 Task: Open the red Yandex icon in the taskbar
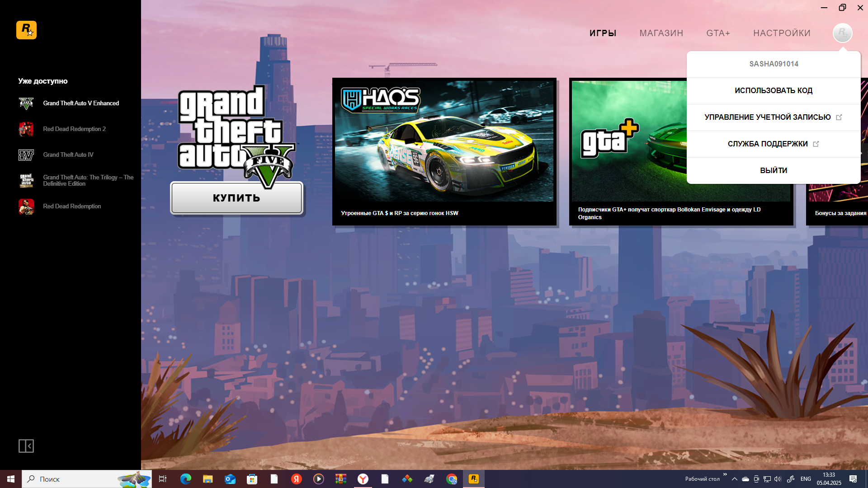[296, 479]
